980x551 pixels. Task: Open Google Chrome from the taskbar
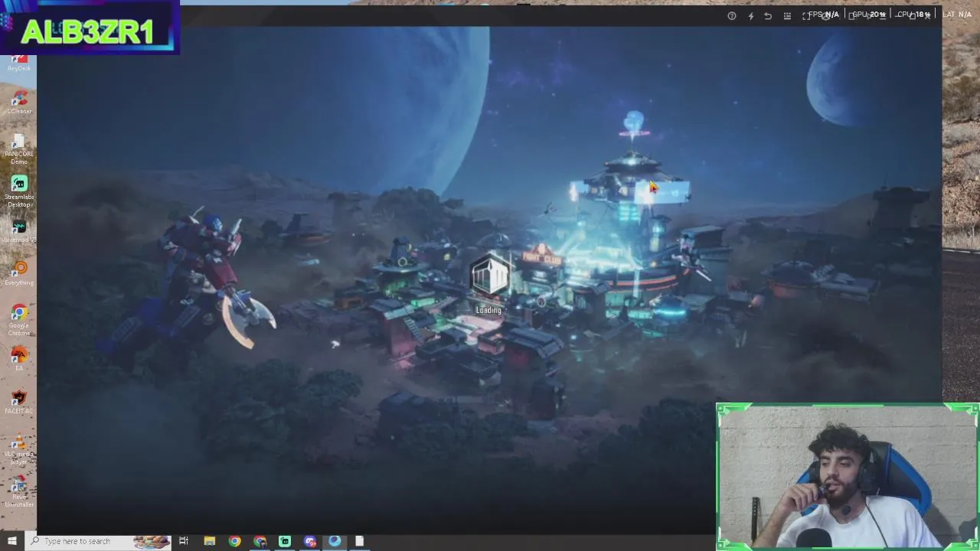click(234, 541)
